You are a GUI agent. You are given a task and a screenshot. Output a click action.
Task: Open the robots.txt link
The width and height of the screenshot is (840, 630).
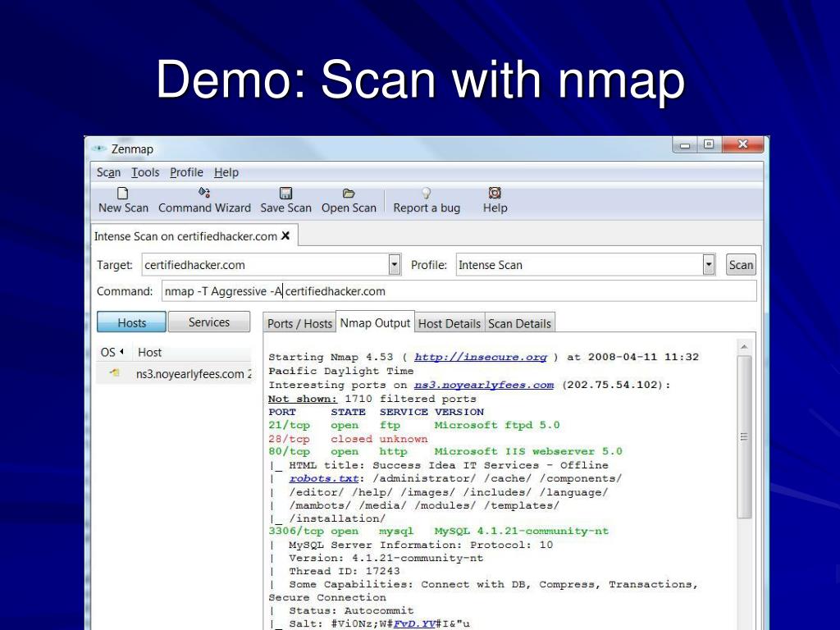point(323,479)
